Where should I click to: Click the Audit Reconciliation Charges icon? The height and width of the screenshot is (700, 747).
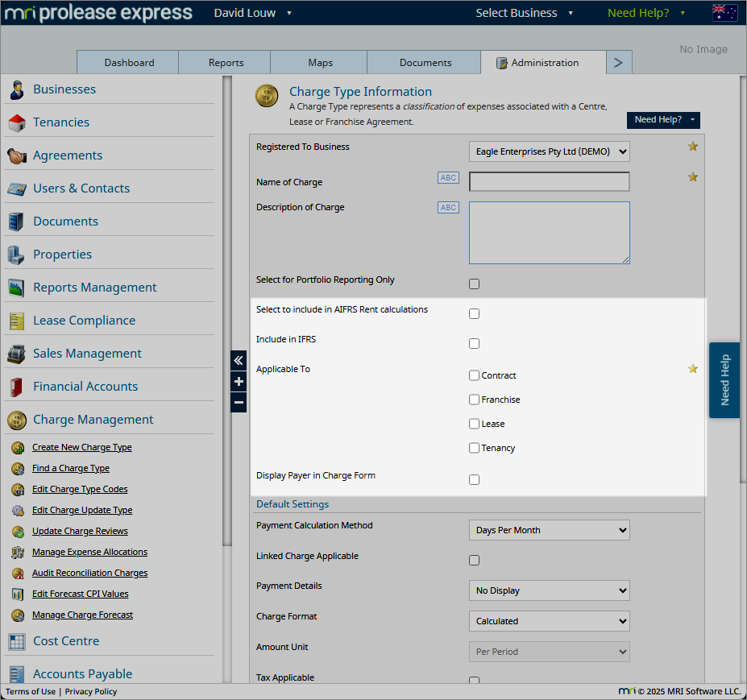[18, 574]
